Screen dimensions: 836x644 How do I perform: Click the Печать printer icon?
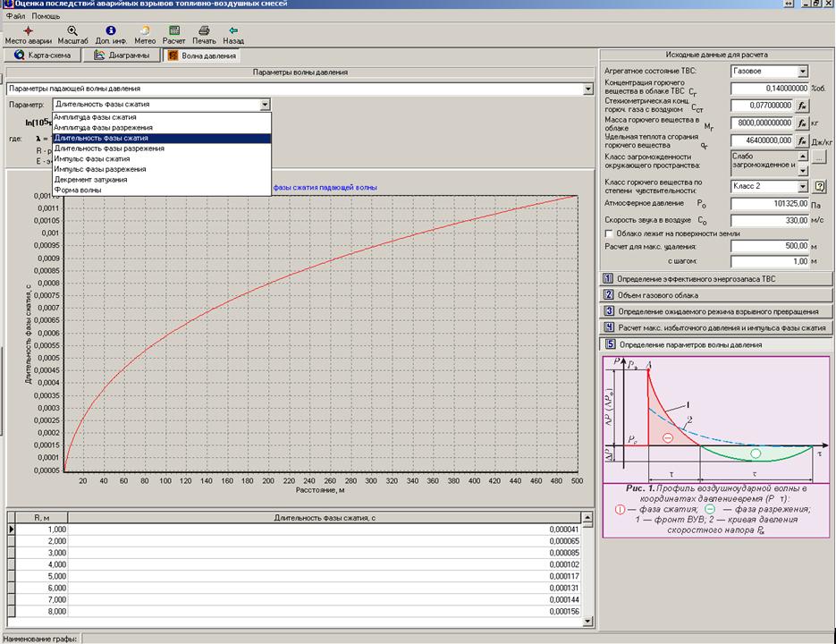[204, 30]
